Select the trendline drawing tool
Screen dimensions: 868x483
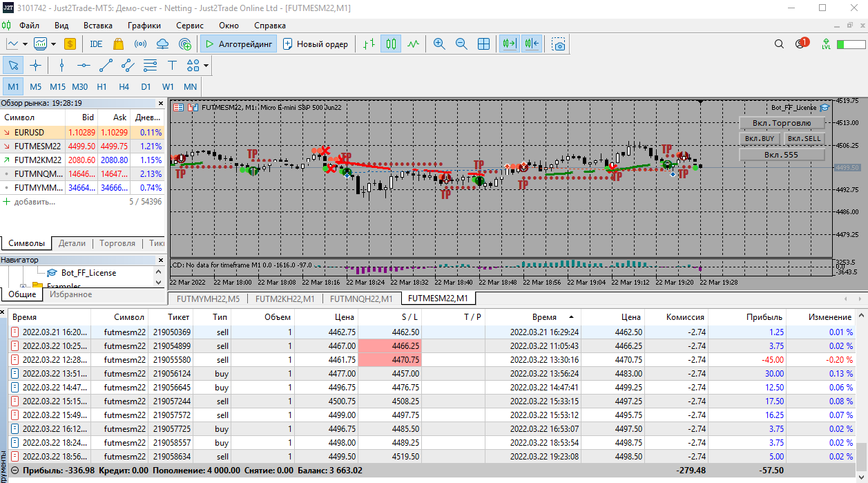click(106, 66)
